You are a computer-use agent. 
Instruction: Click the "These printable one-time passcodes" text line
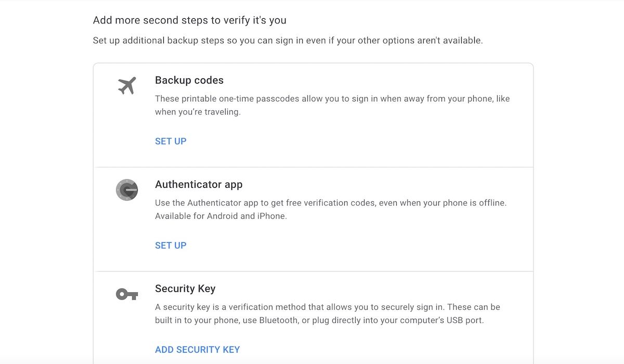coord(332,99)
